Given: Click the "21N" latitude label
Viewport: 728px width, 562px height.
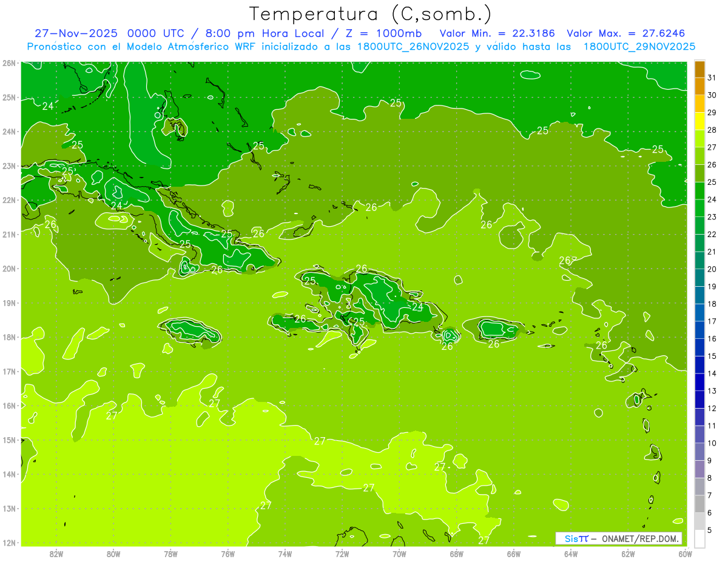Looking at the screenshot, I should click(8, 234).
